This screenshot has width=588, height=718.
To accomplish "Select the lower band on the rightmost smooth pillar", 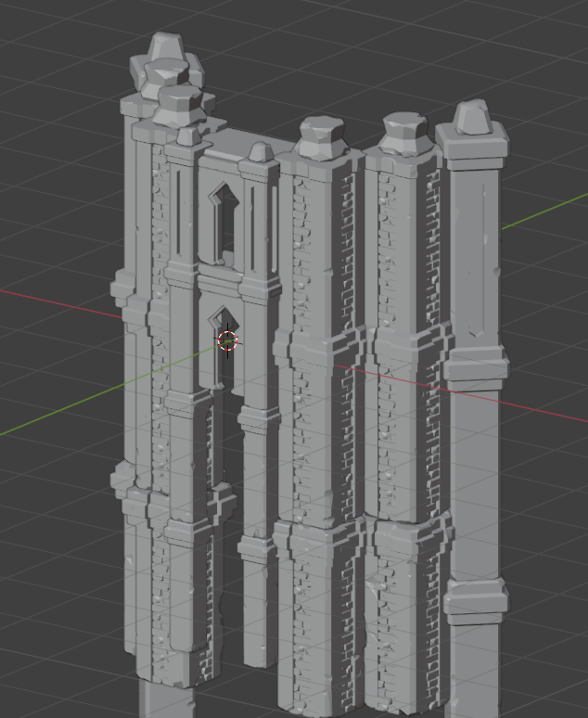I will [x=475, y=601].
